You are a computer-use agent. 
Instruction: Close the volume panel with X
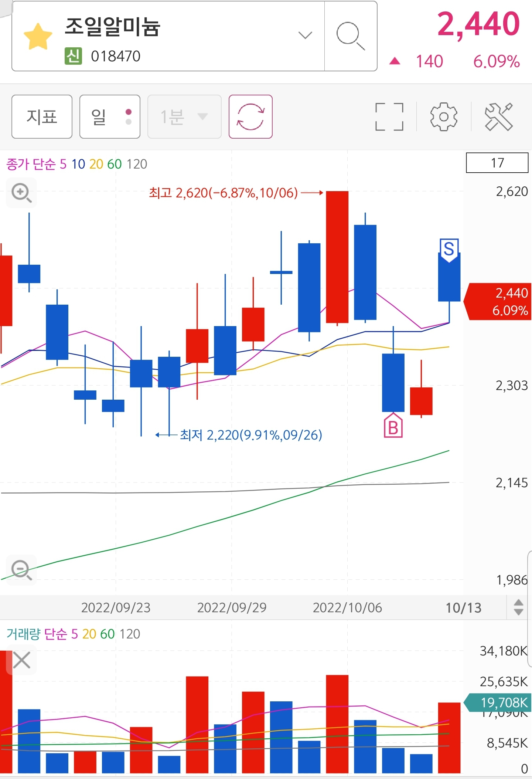(21, 660)
